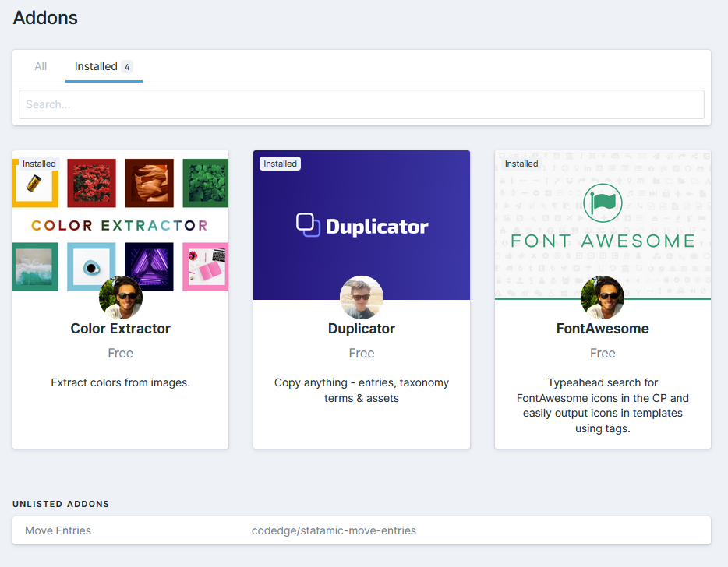Click the Color Extractor author avatar
Screen dimensions: 728x567
[x=121, y=298]
